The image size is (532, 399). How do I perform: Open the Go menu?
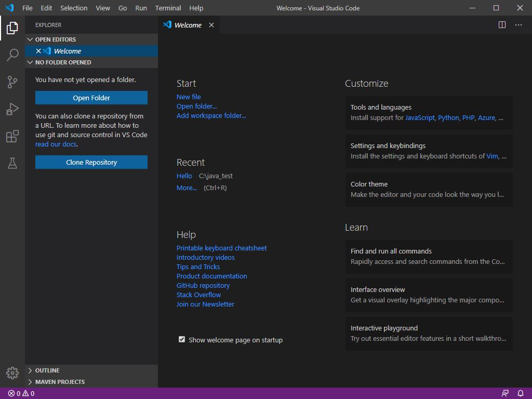coord(123,8)
